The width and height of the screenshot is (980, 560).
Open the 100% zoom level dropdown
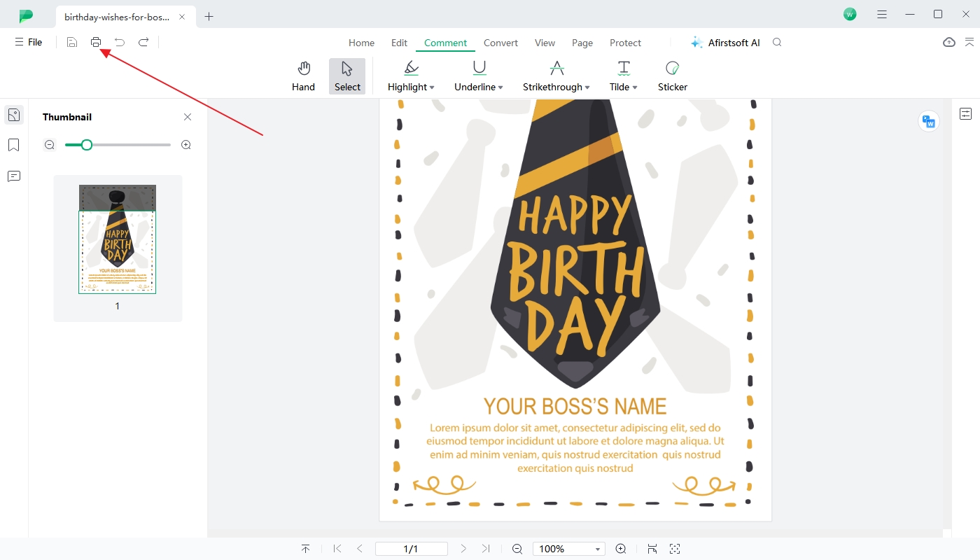(569, 549)
